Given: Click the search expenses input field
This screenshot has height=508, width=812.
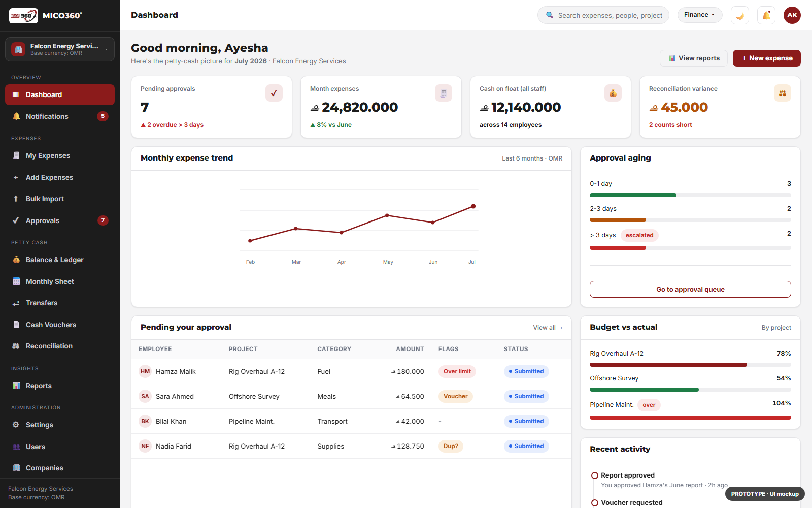Looking at the screenshot, I should (603, 15).
